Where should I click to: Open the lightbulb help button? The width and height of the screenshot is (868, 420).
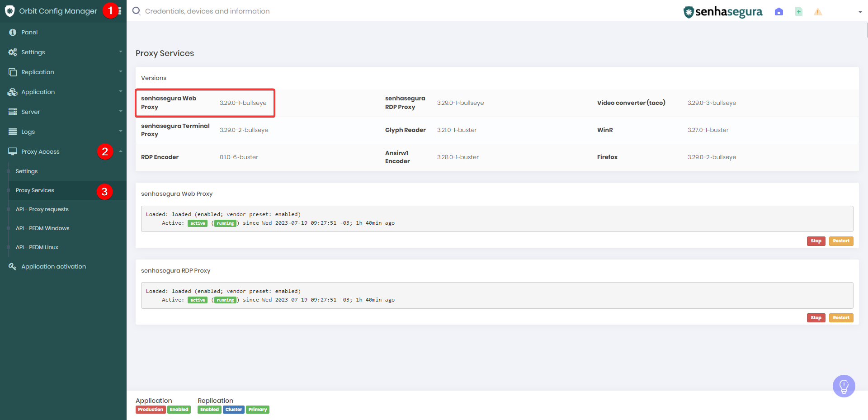(844, 386)
